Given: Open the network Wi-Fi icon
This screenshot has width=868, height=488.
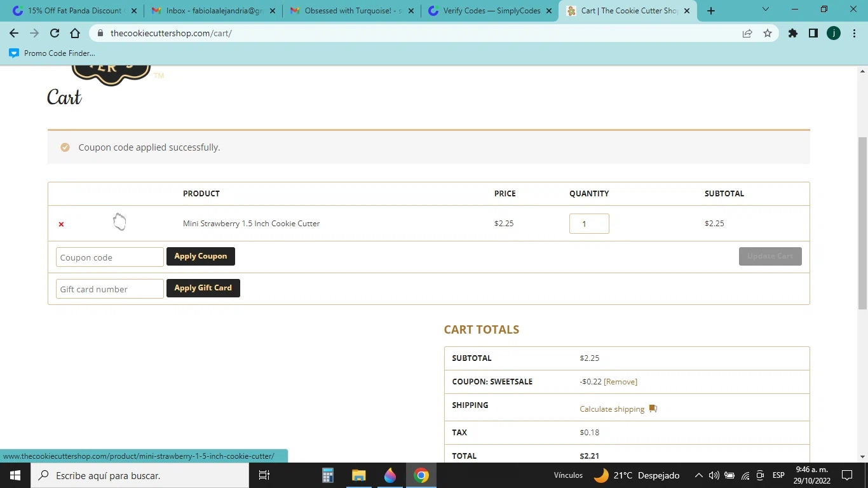Looking at the screenshot, I should [745, 475].
